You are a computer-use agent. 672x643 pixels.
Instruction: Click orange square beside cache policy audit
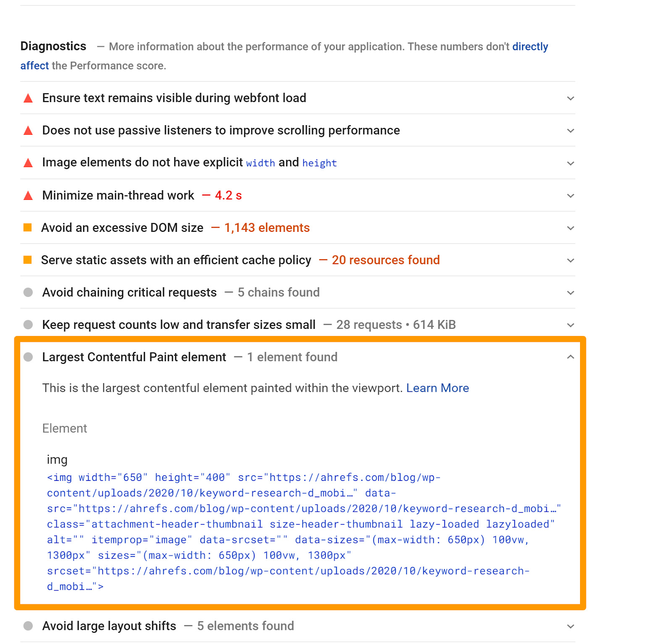point(28,260)
